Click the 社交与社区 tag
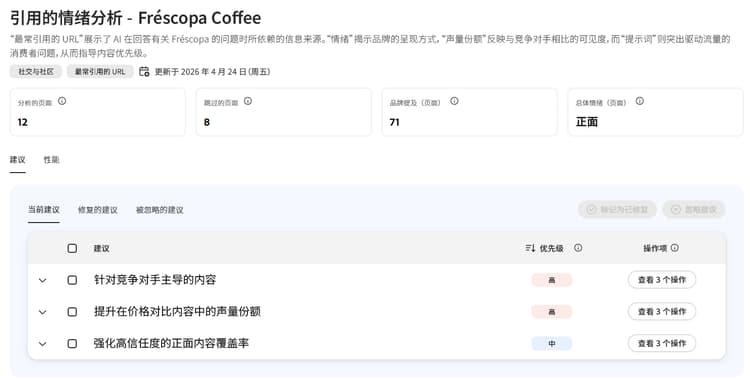Viewport: 750px width, 379px height. tap(36, 72)
